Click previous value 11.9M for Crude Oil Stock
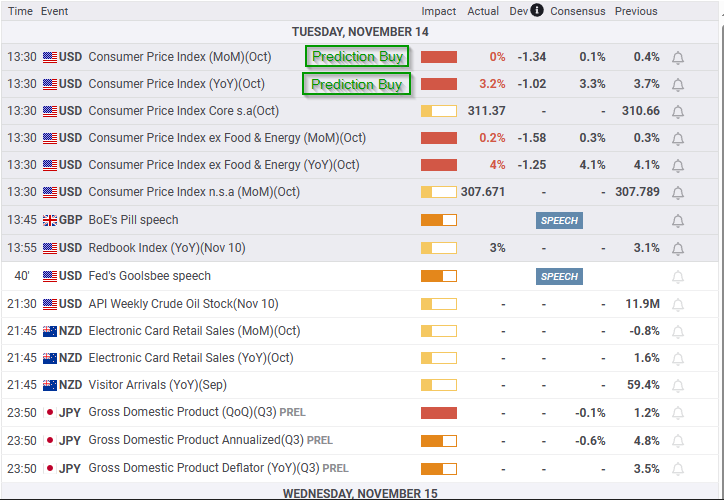 [x=642, y=304]
